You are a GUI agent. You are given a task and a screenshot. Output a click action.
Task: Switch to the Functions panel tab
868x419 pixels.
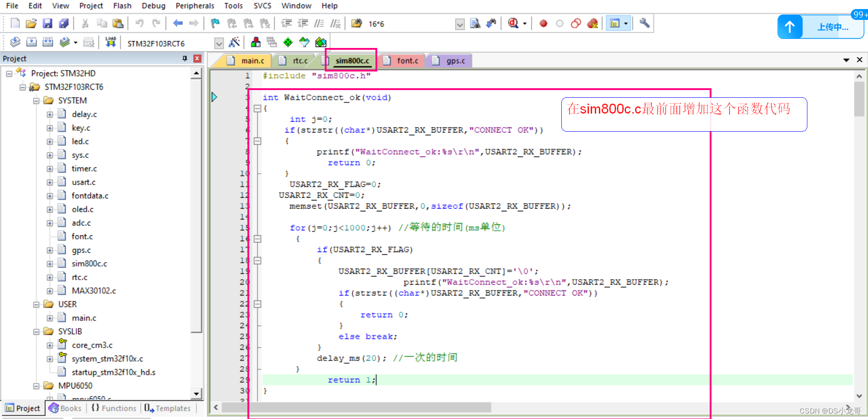coord(114,408)
